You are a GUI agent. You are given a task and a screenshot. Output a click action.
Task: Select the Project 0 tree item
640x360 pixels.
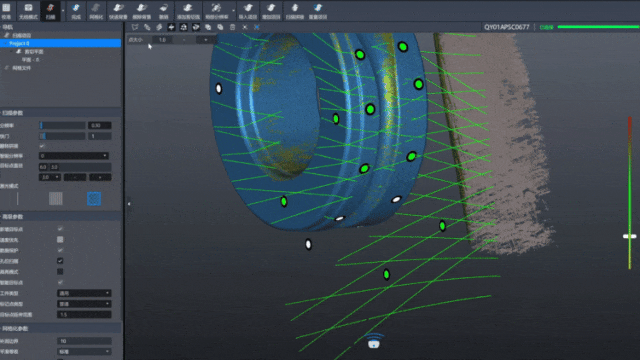tap(60, 43)
